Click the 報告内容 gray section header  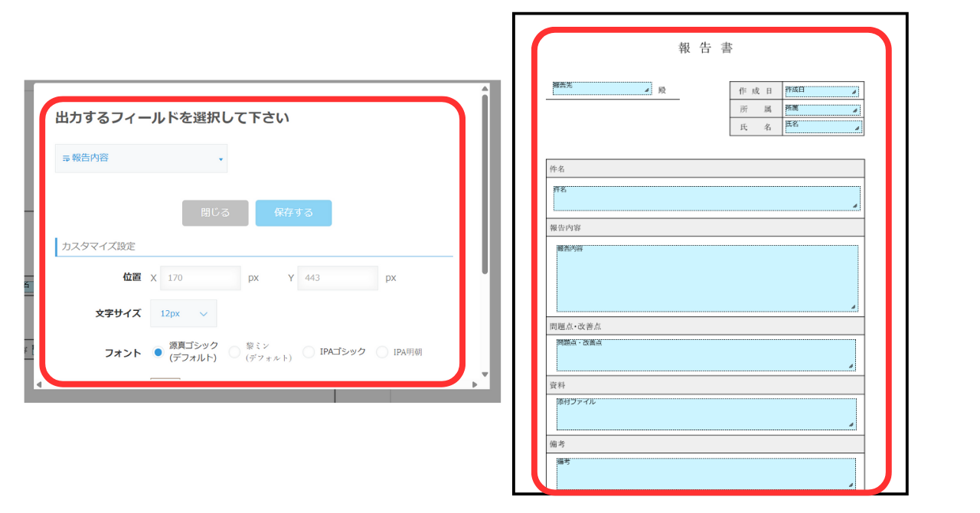tap(705, 228)
